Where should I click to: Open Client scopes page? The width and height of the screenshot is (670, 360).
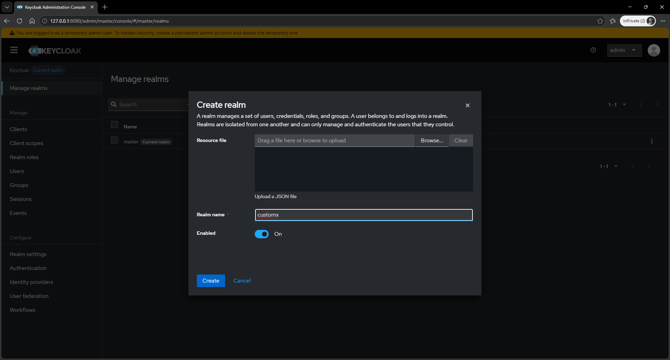26,143
